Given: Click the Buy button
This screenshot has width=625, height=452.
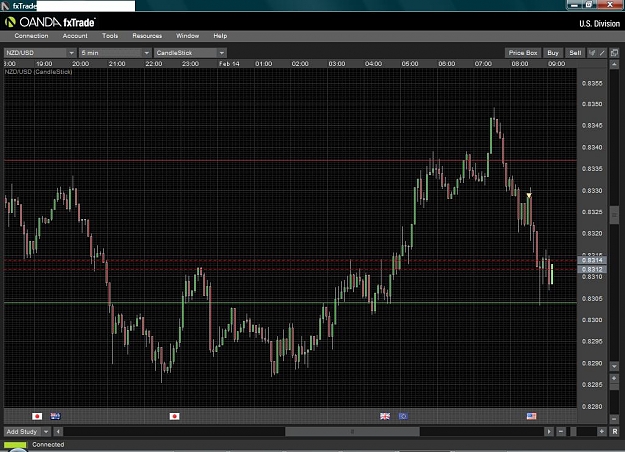Looking at the screenshot, I should click(x=553, y=53).
